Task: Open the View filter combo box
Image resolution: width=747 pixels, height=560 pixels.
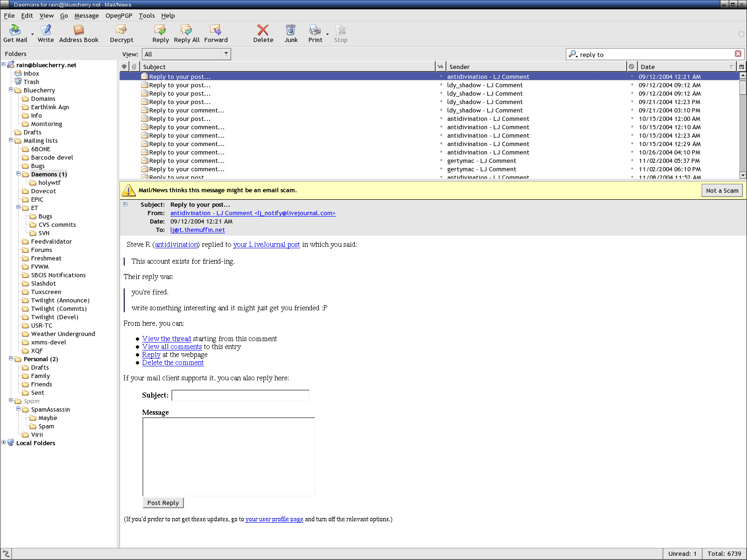Action: (x=186, y=54)
